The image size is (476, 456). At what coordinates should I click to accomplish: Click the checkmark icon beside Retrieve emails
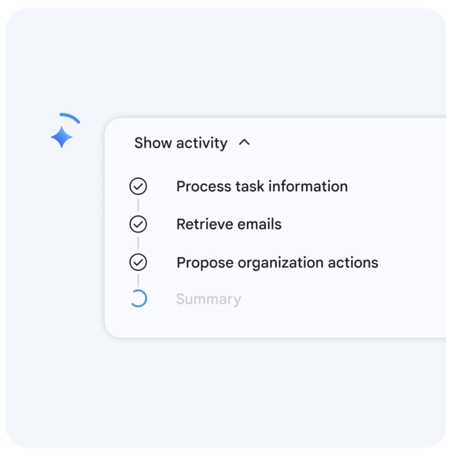138,224
